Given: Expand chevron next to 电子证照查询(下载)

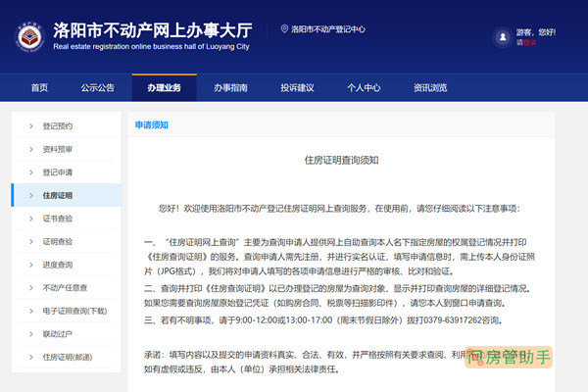Looking at the screenshot, I should (x=31, y=311).
